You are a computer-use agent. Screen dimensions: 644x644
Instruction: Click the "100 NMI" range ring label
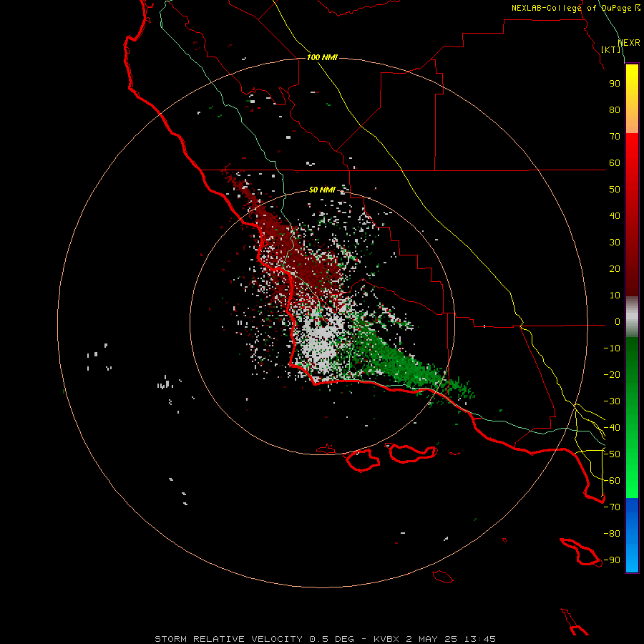(322, 57)
